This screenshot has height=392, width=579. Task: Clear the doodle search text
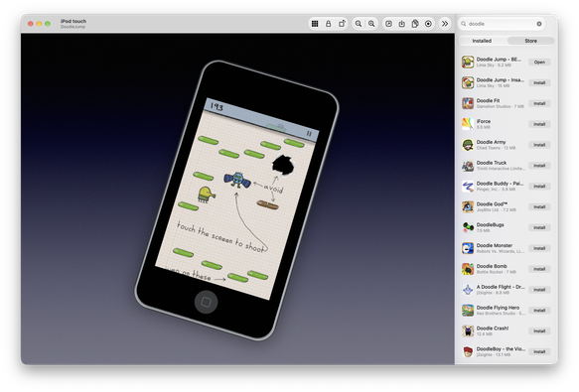(x=539, y=24)
